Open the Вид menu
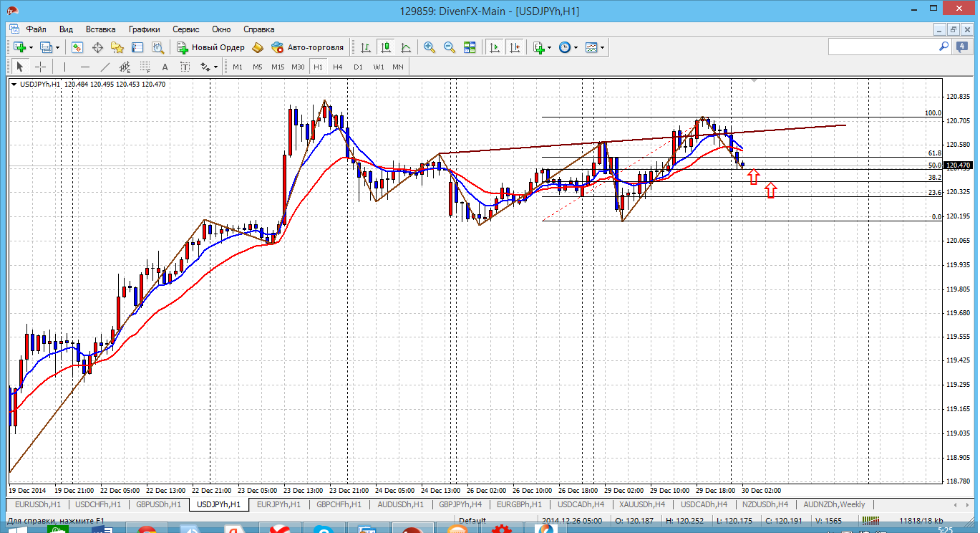Image resolution: width=980 pixels, height=533 pixels. coord(66,29)
